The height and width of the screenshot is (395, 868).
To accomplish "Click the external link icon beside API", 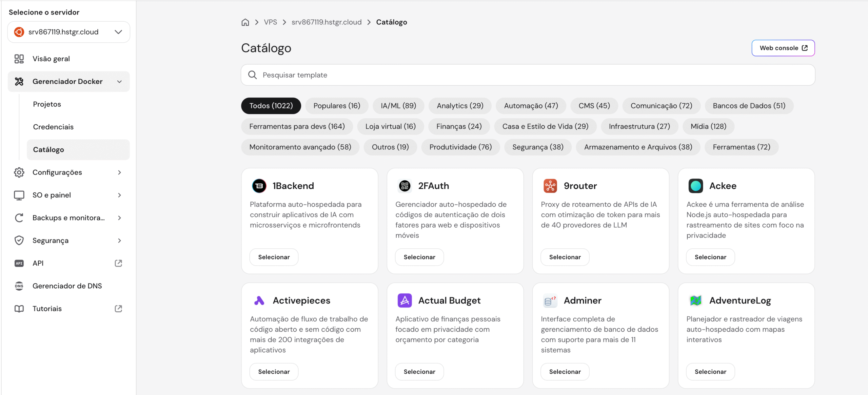I will (118, 263).
